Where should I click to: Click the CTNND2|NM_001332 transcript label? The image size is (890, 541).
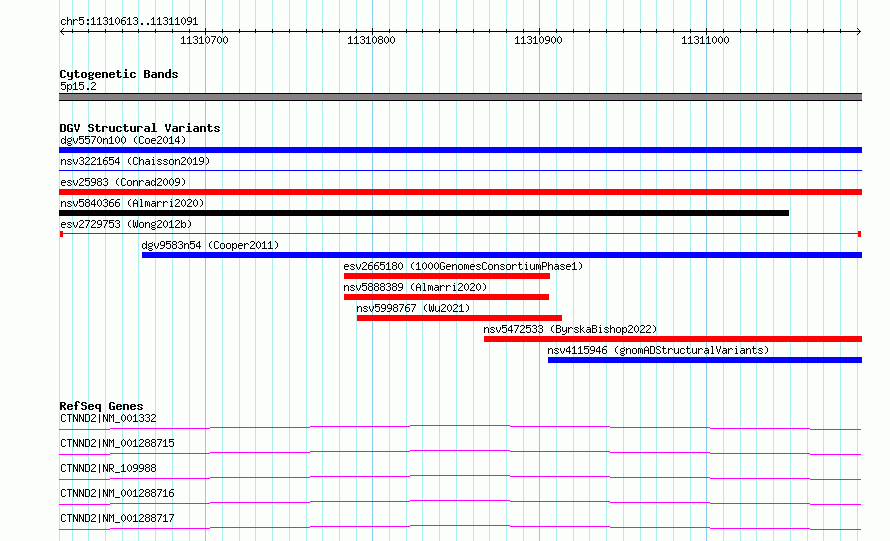108,418
